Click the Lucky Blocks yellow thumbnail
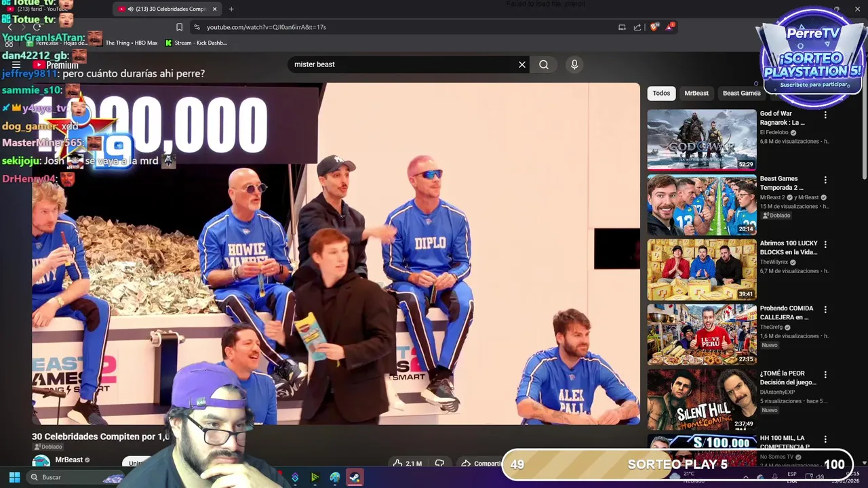The image size is (868, 488). point(702,268)
